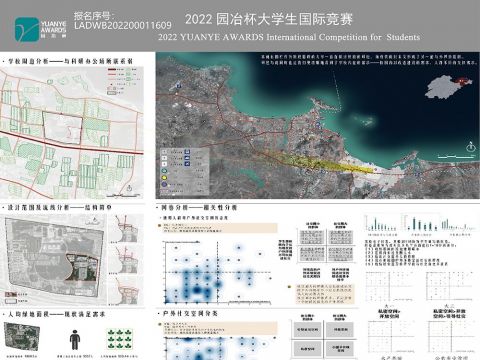Click the first small bar chart
This screenshot has width=480, height=360.
[382, 223]
